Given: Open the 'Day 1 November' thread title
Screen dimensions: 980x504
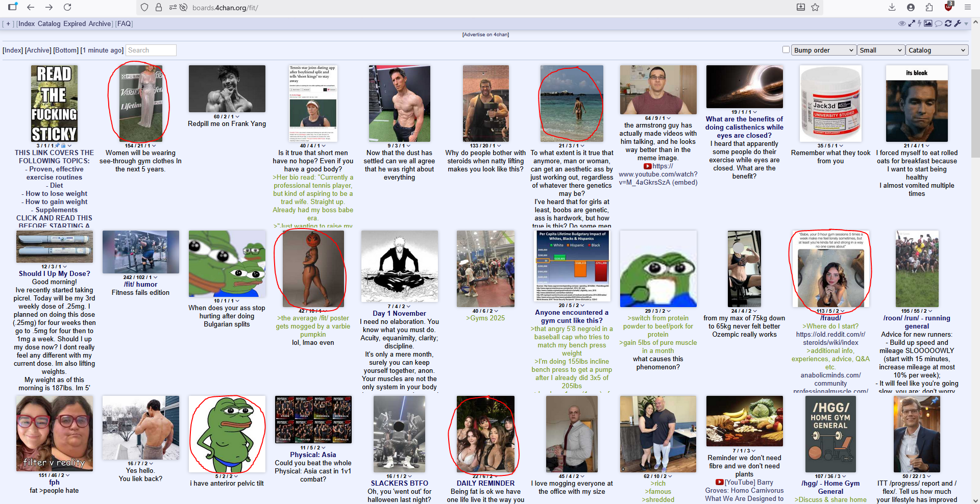Looking at the screenshot, I should tap(399, 313).
